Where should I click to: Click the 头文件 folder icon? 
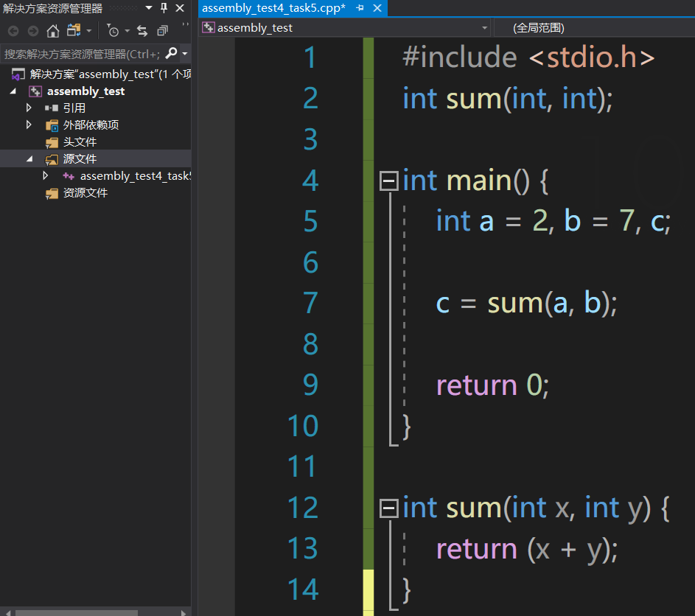click(x=52, y=142)
